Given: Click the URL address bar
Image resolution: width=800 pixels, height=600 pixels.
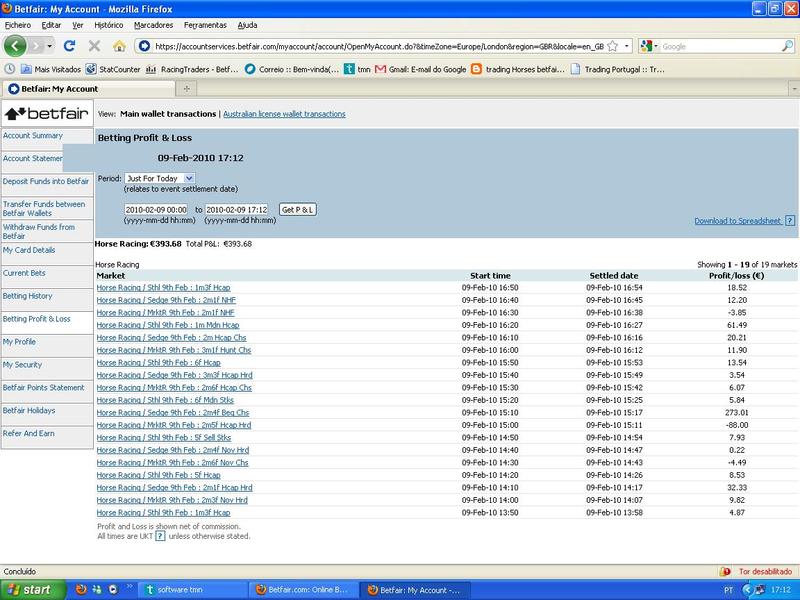Looking at the screenshot, I should 379,46.
